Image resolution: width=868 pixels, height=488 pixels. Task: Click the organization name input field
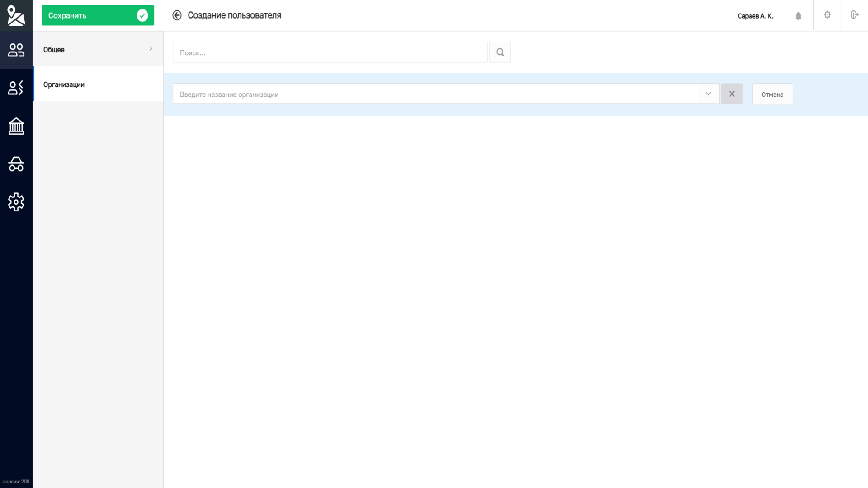point(435,94)
